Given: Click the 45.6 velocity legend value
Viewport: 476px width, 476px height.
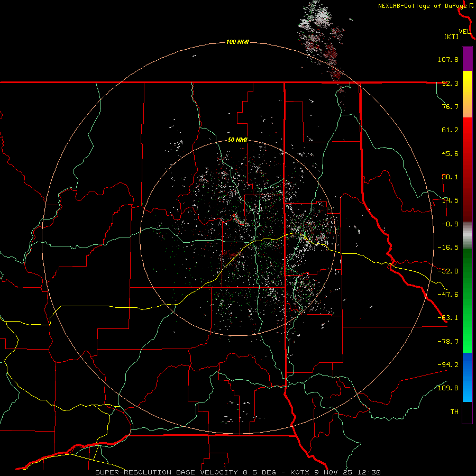Looking at the screenshot, I should (450, 153).
